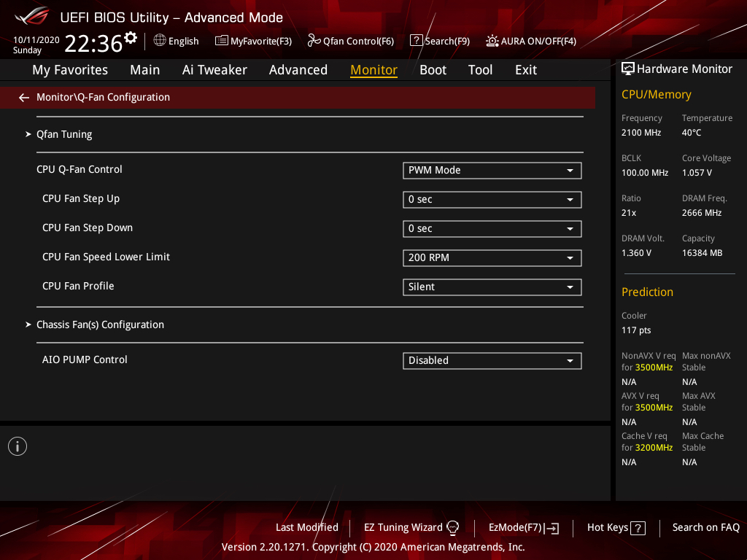This screenshot has height=560, width=747.
Task: Open the CPU Fan Profile Silent dropdown
Action: click(x=492, y=287)
